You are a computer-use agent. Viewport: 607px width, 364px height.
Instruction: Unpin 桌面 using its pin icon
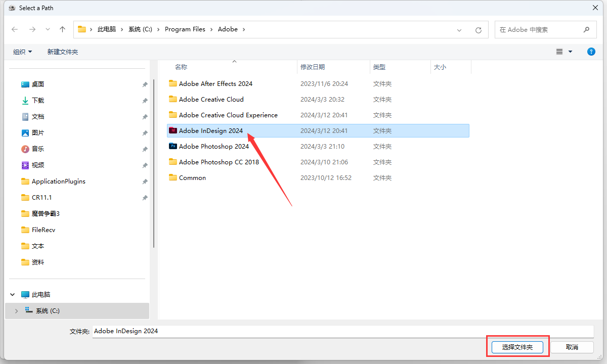click(x=145, y=85)
